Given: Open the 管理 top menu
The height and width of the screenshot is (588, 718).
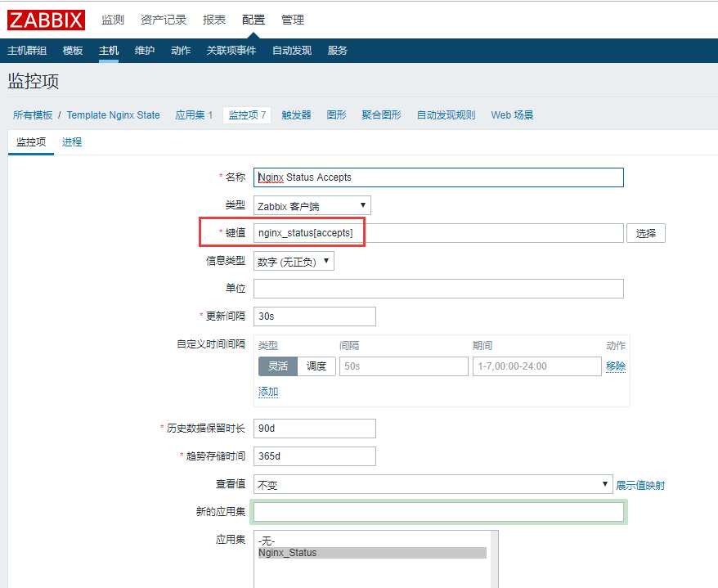Looking at the screenshot, I should point(293,20).
